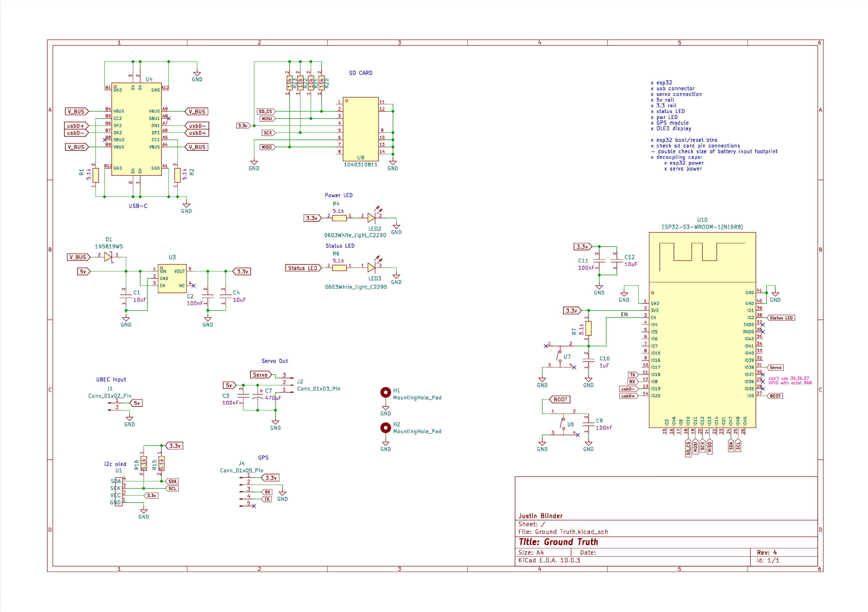Image resolution: width=868 pixels, height=612 pixels.
Task: Click the 'GPS' heading text
Action: click(263, 458)
